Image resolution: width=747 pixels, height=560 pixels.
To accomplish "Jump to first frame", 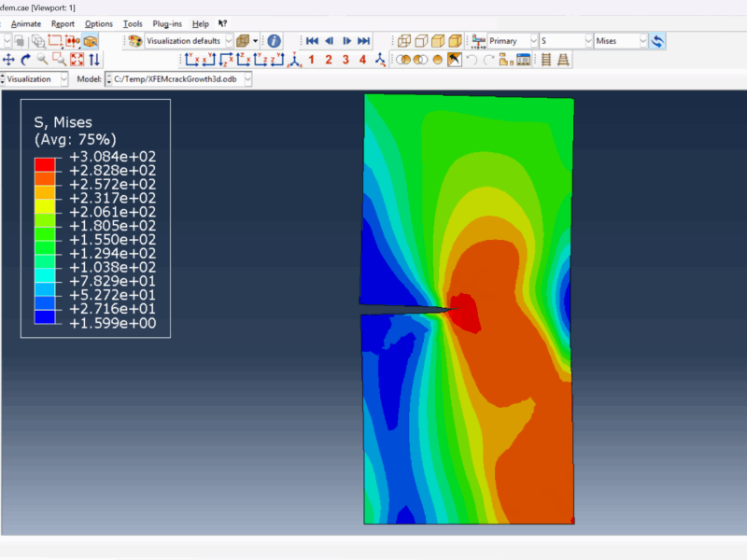I will (x=312, y=41).
